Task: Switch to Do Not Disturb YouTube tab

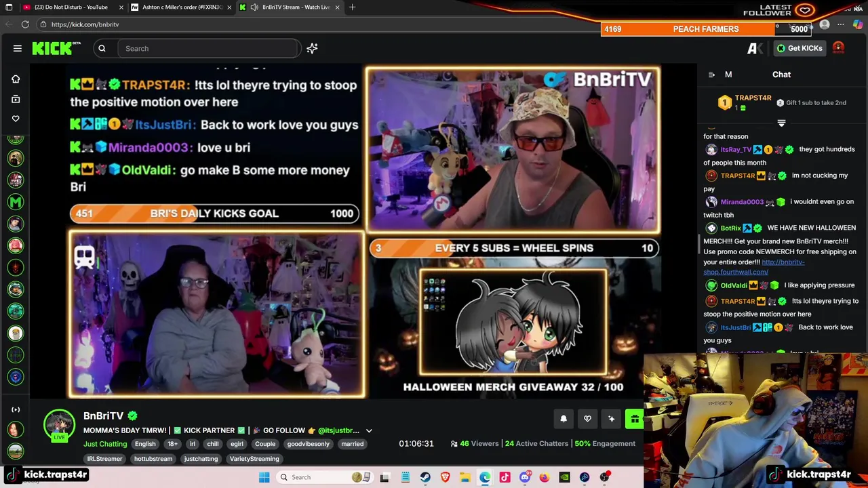Action: tap(71, 7)
